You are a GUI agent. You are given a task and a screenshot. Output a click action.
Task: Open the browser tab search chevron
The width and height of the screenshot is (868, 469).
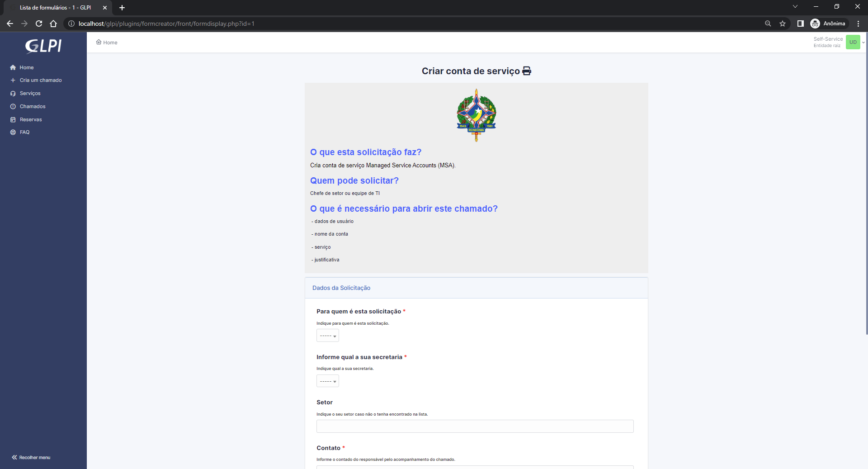[795, 7]
